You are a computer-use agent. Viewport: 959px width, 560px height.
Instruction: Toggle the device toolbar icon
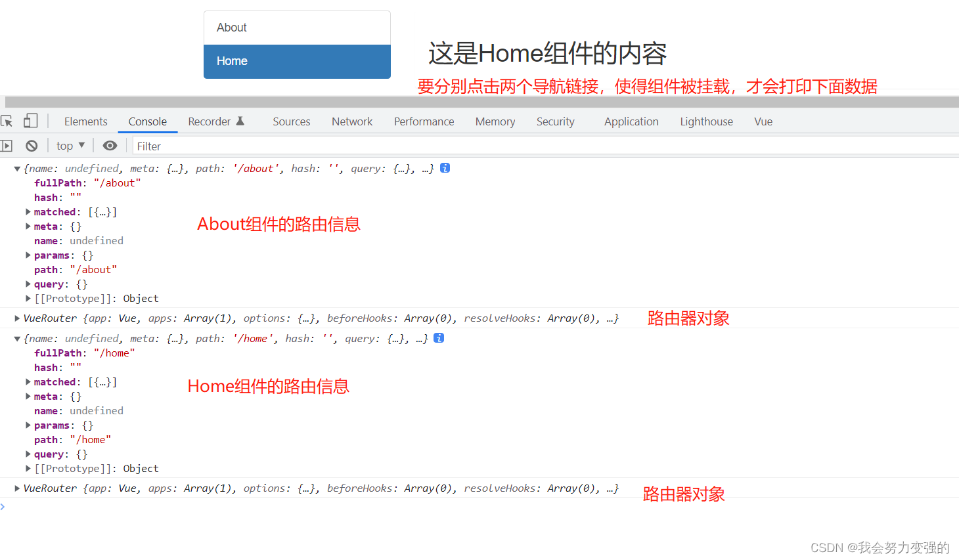(30, 121)
